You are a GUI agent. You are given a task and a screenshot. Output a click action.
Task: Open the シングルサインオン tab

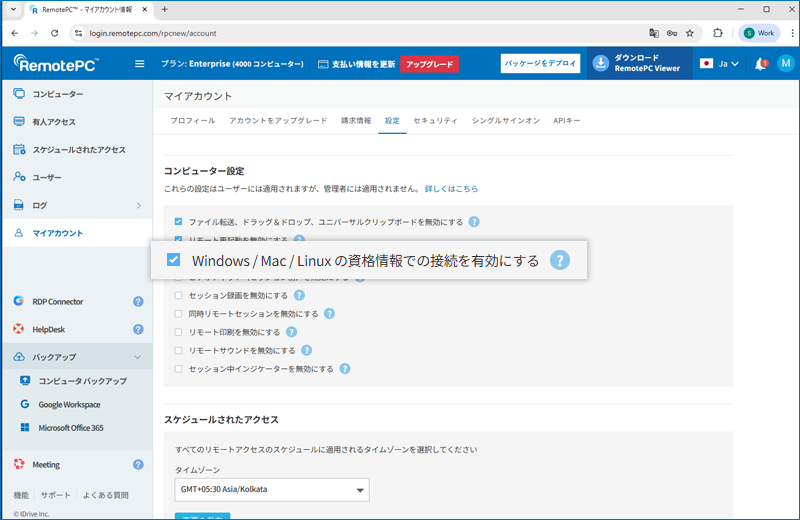coord(506,120)
